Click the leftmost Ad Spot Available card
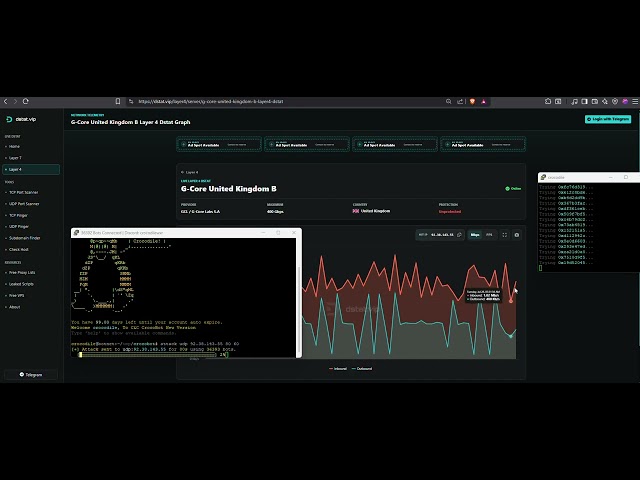640x480 pixels. click(219, 144)
